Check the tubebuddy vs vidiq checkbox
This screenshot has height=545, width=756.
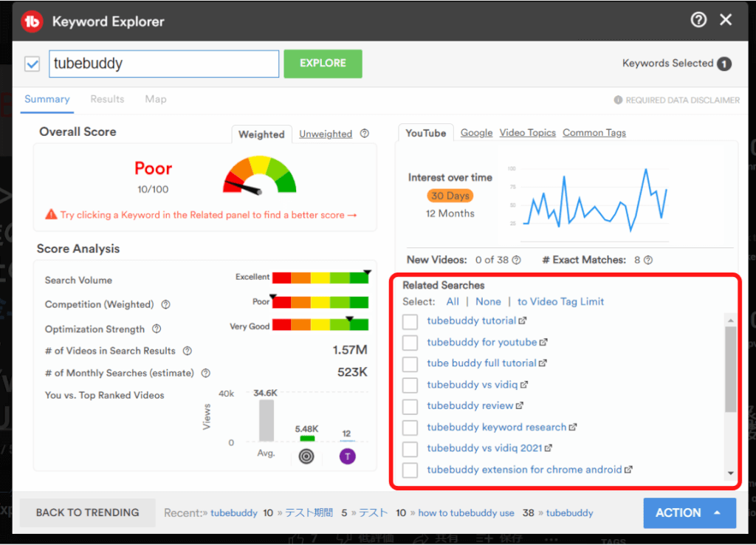click(x=410, y=385)
